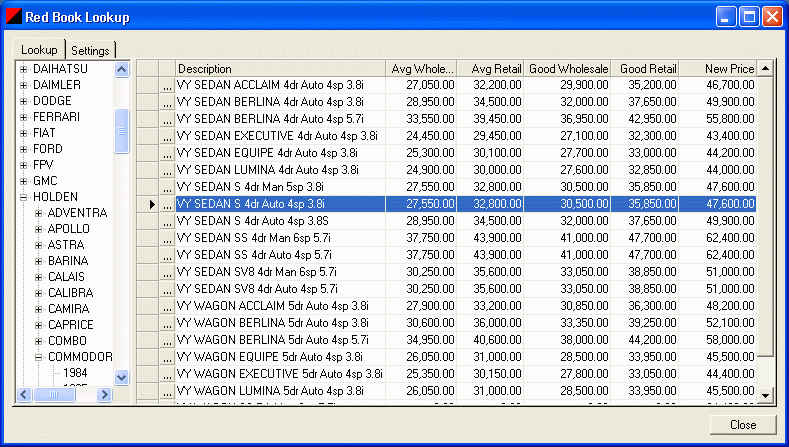The height and width of the screenshot is (447, 789).
Task: Open details button for VY SEDAN ACCLAIM row
Action: pos(167,85)
